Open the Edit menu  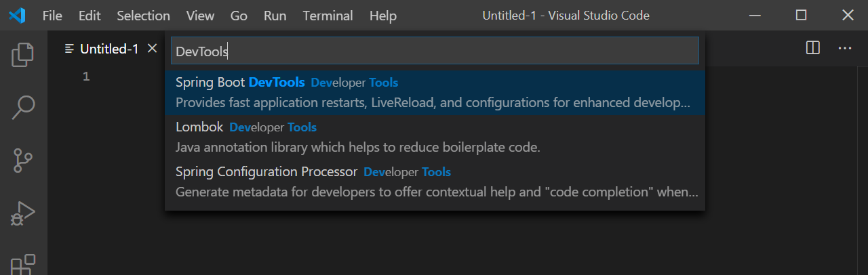(x=89, y=16)
